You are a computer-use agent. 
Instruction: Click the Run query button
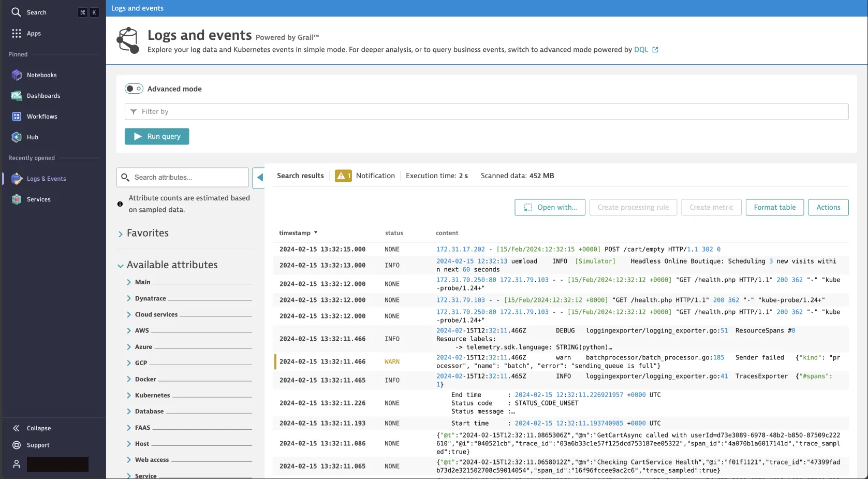point(157,136)
